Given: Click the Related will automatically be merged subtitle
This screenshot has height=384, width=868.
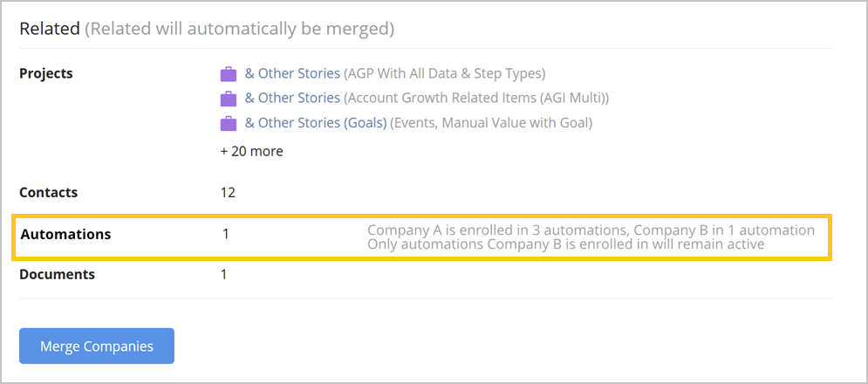Looking at the screenshot, I should click(239, 29).
